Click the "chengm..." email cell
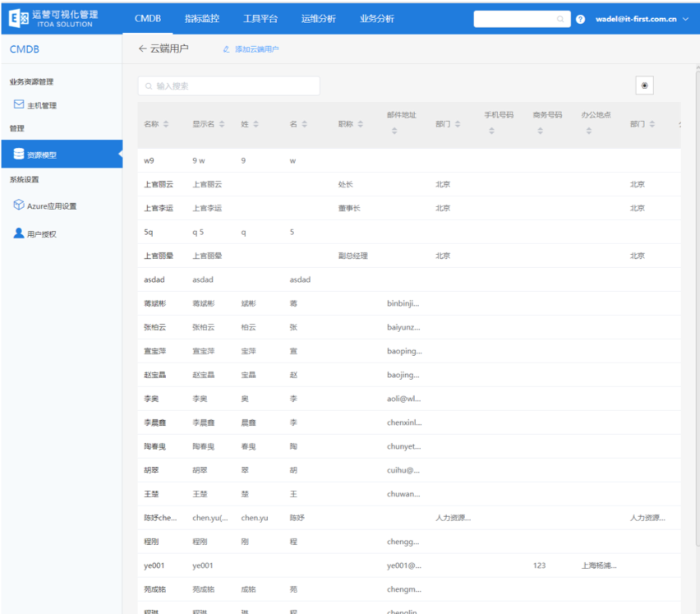The width and height of the screenshot is (700, 614). point(404,589)
